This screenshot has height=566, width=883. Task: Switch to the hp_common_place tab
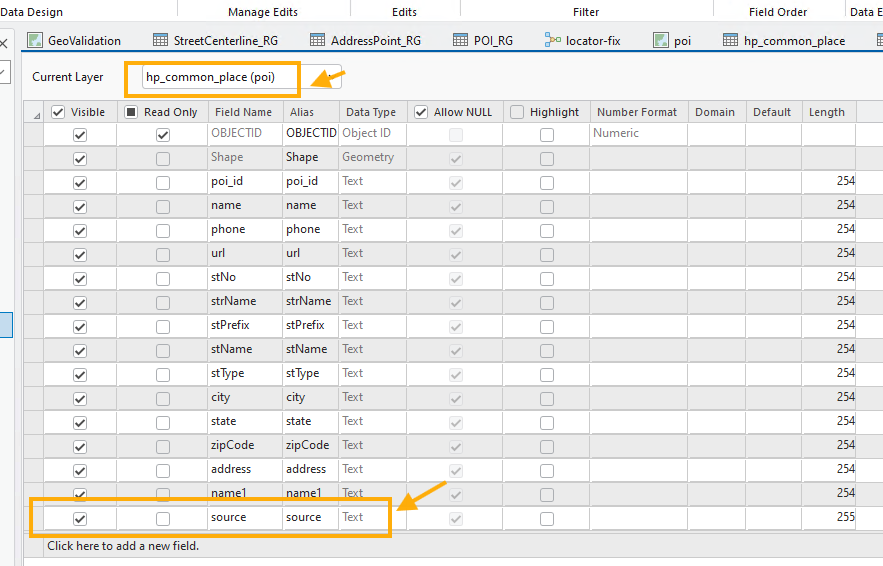click(785, 41)
